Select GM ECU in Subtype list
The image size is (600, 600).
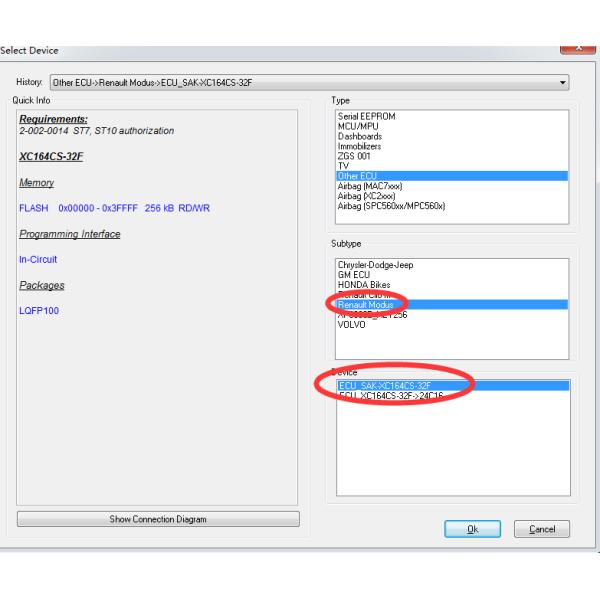pyautogui.click(x=355, y=275)
